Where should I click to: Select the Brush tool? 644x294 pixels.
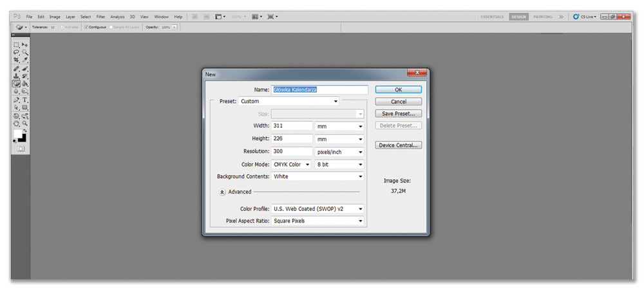point(24,68)
